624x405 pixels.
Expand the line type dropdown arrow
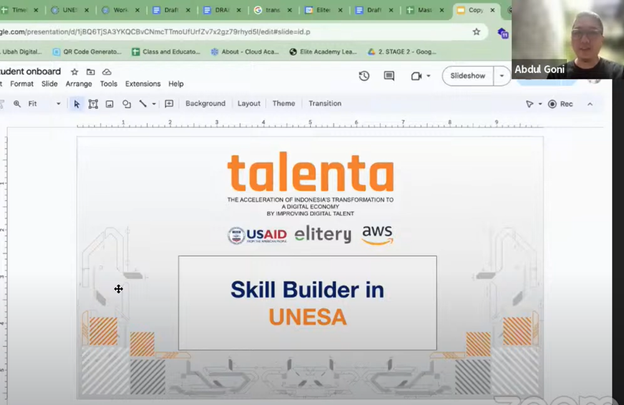click(x=154, y=104)
